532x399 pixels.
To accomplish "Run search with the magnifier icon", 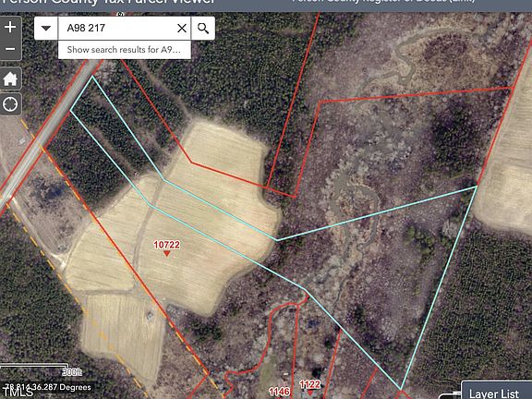I will pos(203,28).
